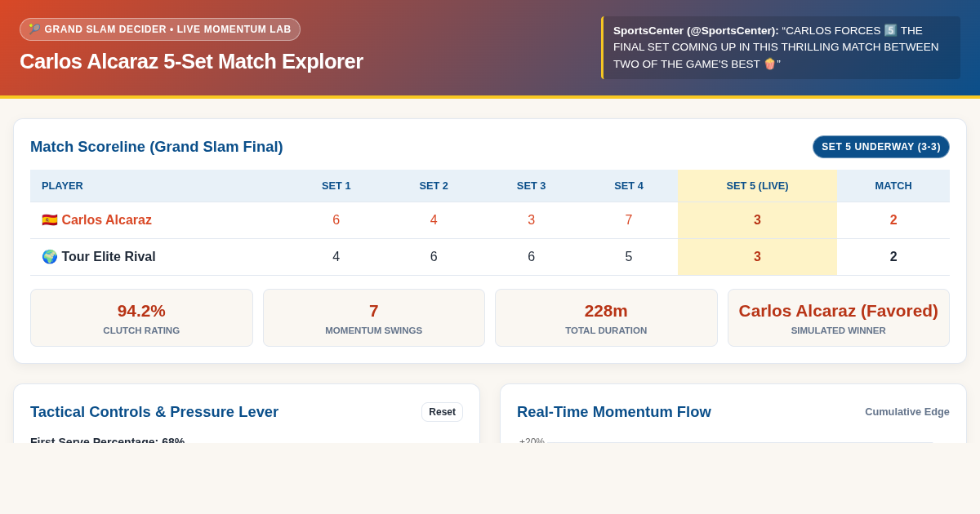Select the Carlos Alcaraz player name
Viewport: 980px width, 514px height.
tap(107, 220)
